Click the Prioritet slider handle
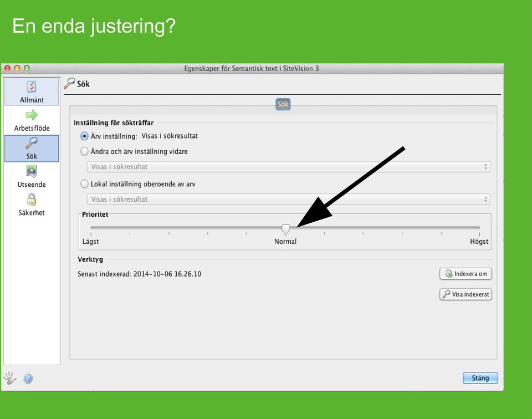 pyautogui.click(x=286, y=229)
